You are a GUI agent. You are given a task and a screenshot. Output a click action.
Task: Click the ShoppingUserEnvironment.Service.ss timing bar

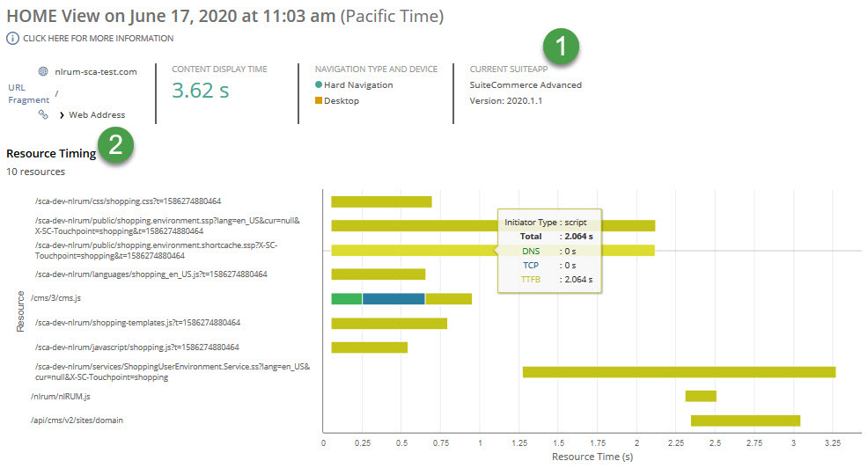tap(680, 372)
